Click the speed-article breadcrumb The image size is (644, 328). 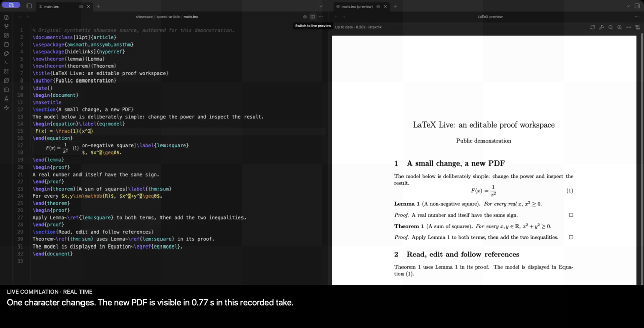click(168, 17)
